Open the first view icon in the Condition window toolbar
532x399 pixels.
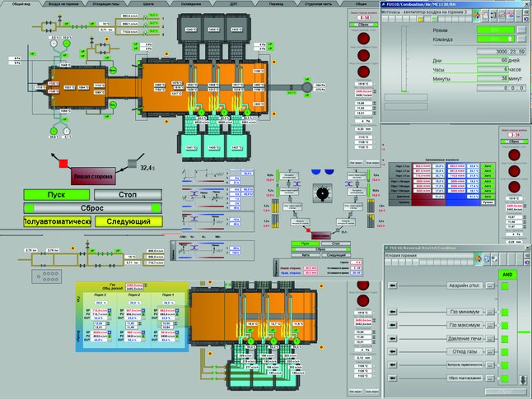[x=478, y=259]
